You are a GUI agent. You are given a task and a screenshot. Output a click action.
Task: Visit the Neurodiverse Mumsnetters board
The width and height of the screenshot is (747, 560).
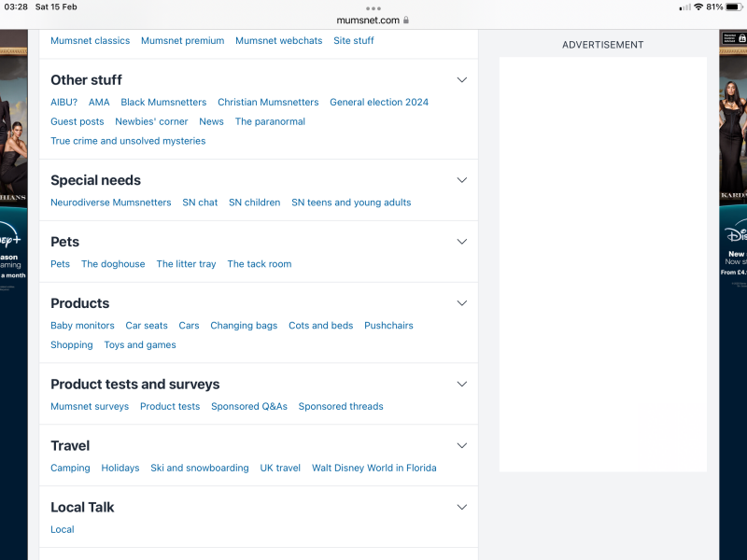coord(110,203)
